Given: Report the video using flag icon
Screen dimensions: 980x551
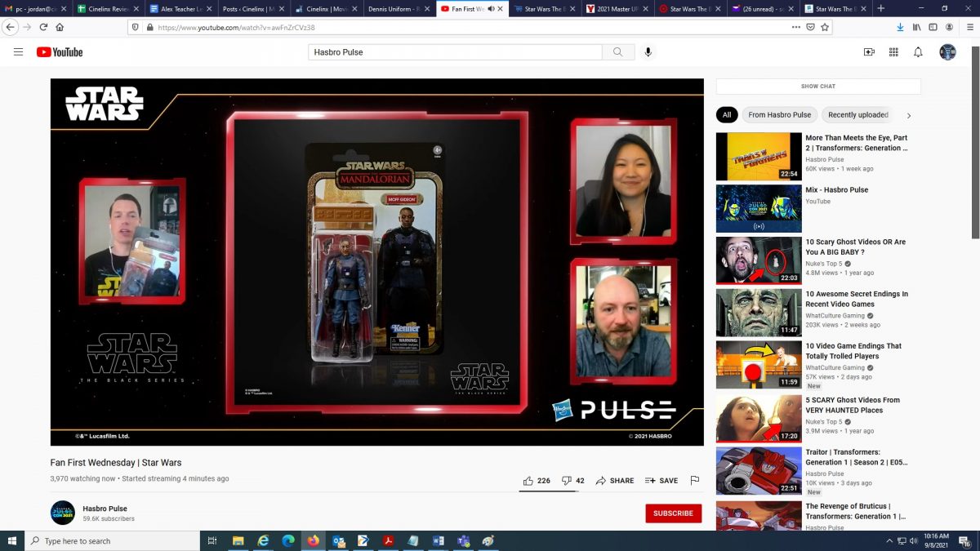Looking at the screenshot, I should pos(695,481).
